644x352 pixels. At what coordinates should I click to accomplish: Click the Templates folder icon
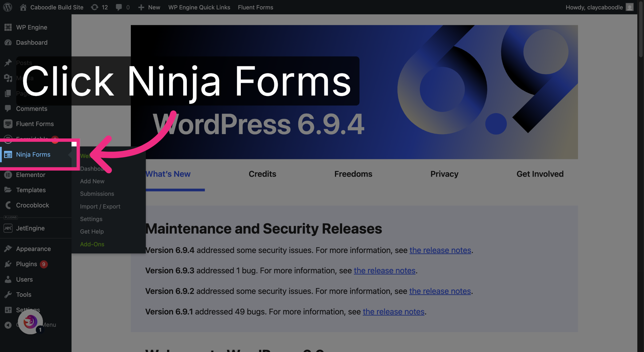(x=8, y=190)
